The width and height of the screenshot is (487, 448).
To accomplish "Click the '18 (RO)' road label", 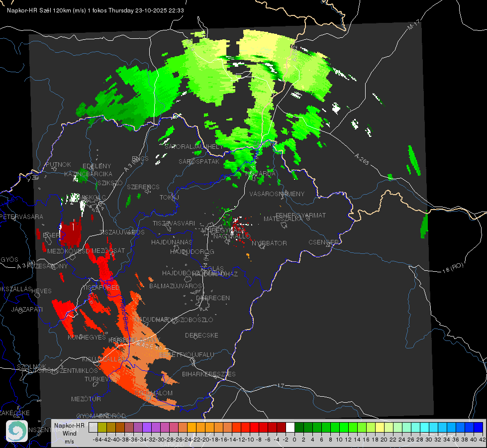I will [x=453, y=268].
